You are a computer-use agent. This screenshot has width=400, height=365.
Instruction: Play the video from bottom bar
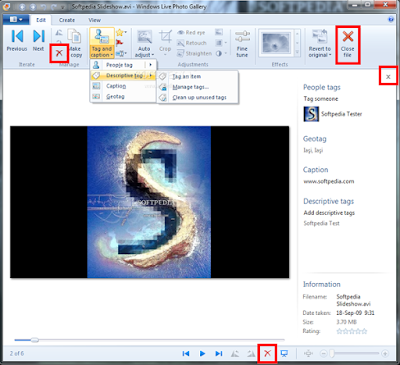pos(202,353)
